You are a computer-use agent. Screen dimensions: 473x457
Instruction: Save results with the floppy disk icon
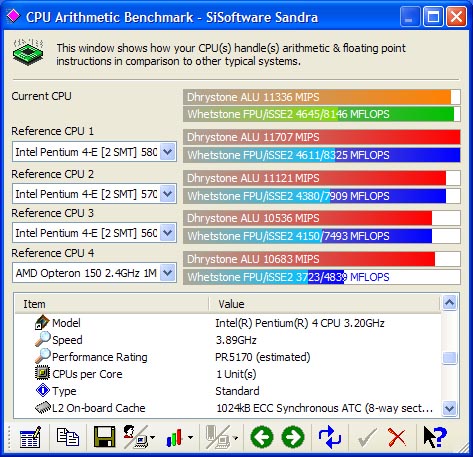(104, 437)
